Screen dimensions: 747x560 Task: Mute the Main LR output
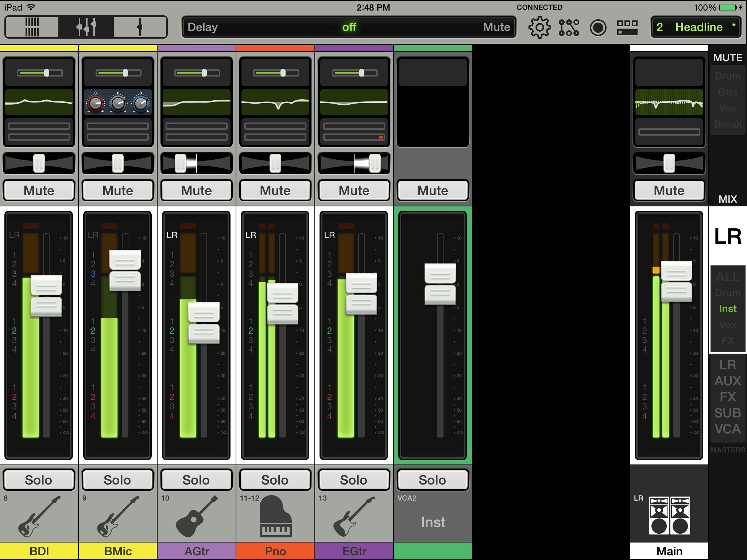coord(669,190)
